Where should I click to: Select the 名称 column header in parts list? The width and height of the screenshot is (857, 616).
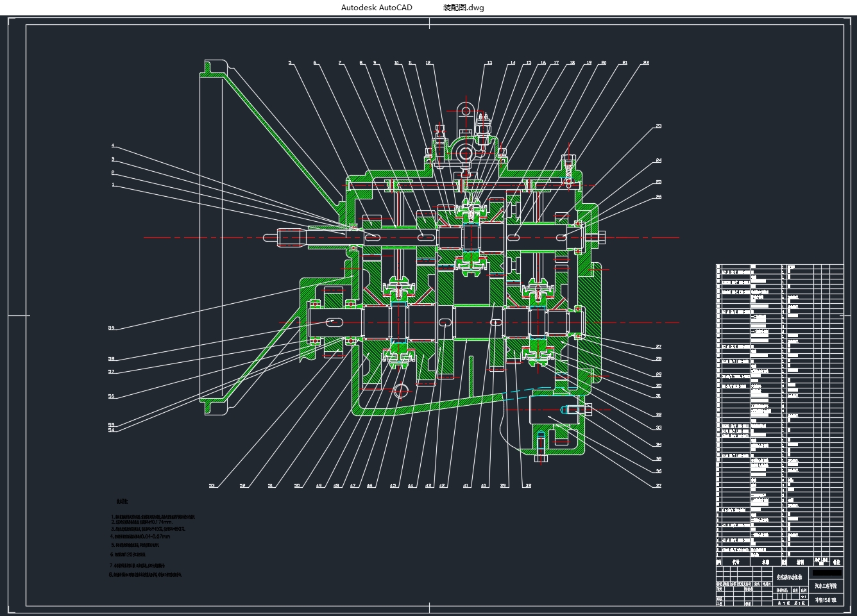click(765, 562)
